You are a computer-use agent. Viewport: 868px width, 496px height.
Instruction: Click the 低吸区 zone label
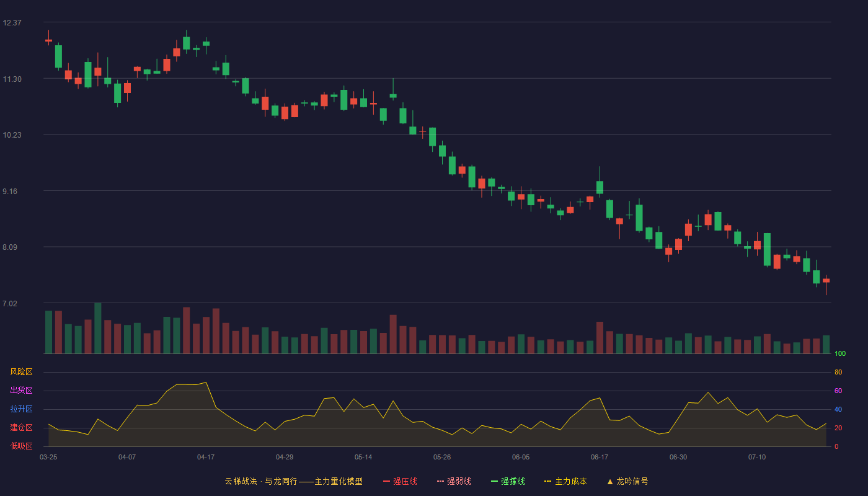(21, 446)
